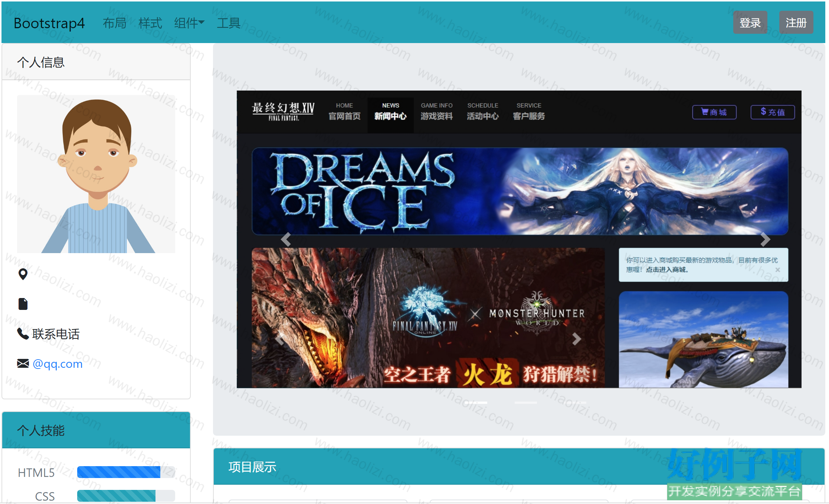This screenshot has width=829, height=504.
Task: Click the 个人信息 card header
Action: point(96,62)
